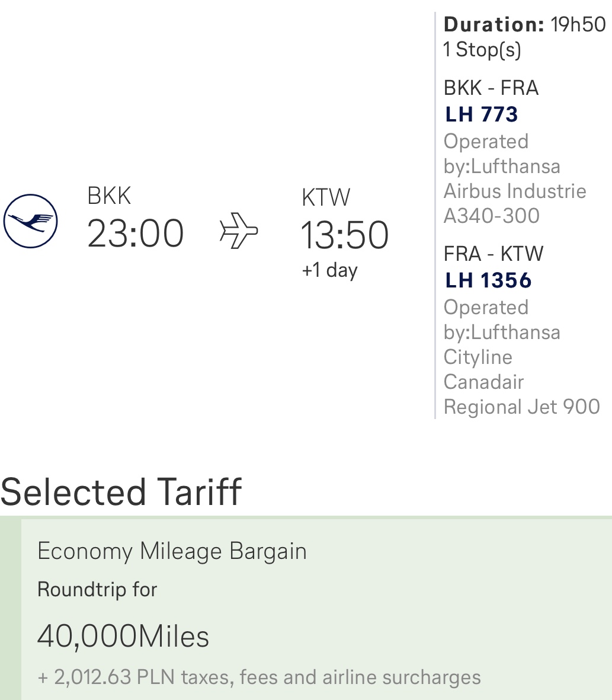
Task: Click the Lufthansa crane logo
Action: click(30, 221)
